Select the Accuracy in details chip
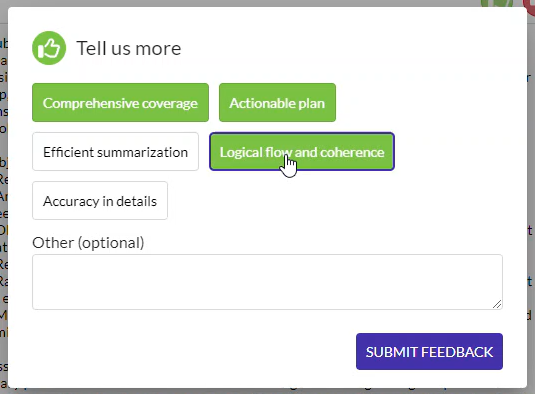The height and width of the screenshot is (394, 535). 100,201
